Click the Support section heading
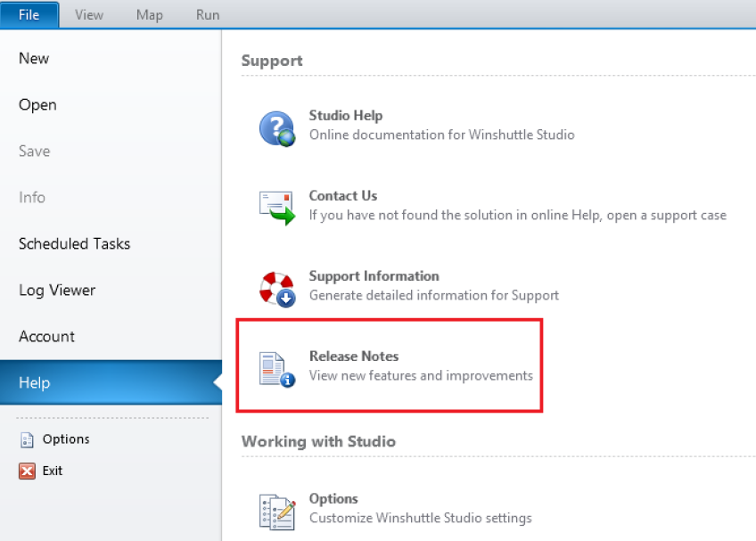This screenshot has height=541, width=756. [272, 61]
